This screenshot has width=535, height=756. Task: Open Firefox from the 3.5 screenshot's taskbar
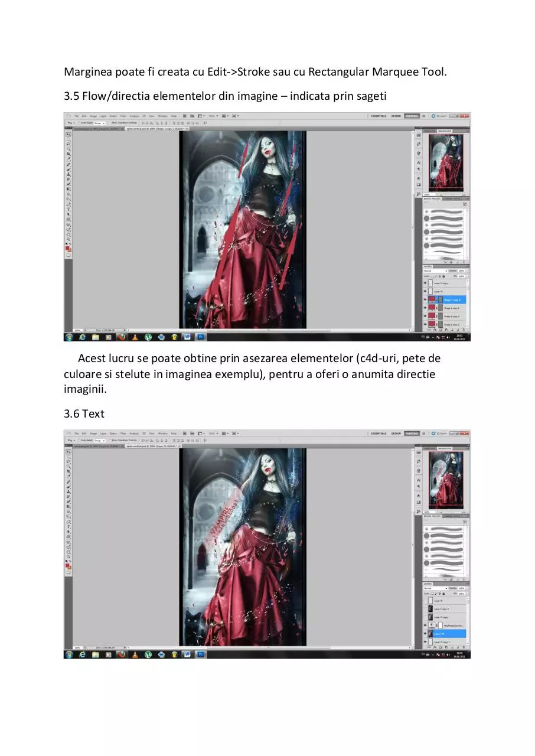point(121,337)
